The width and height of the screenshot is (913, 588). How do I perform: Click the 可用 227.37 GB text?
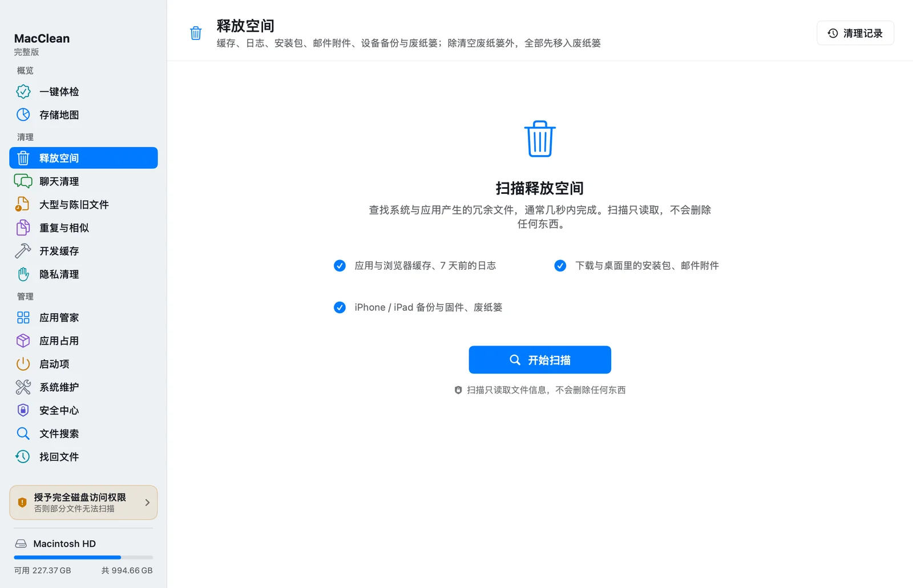click(43, 570)
